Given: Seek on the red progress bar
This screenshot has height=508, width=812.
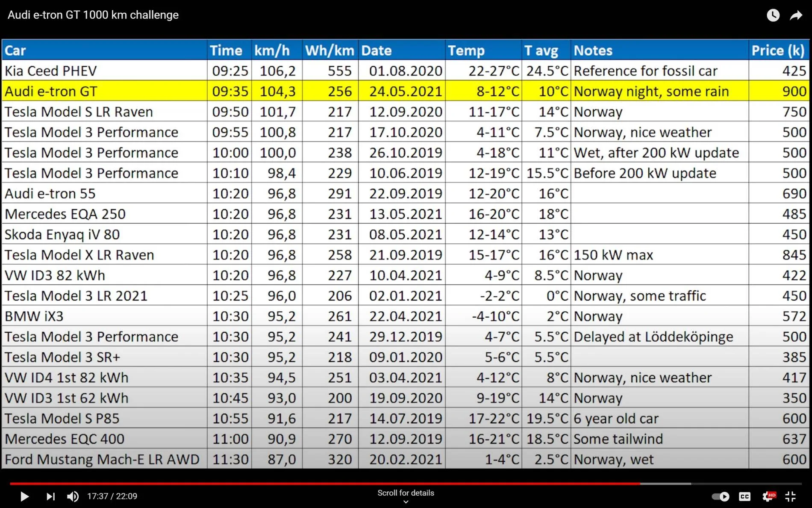Looking at the screenshot, I should 325,484.
